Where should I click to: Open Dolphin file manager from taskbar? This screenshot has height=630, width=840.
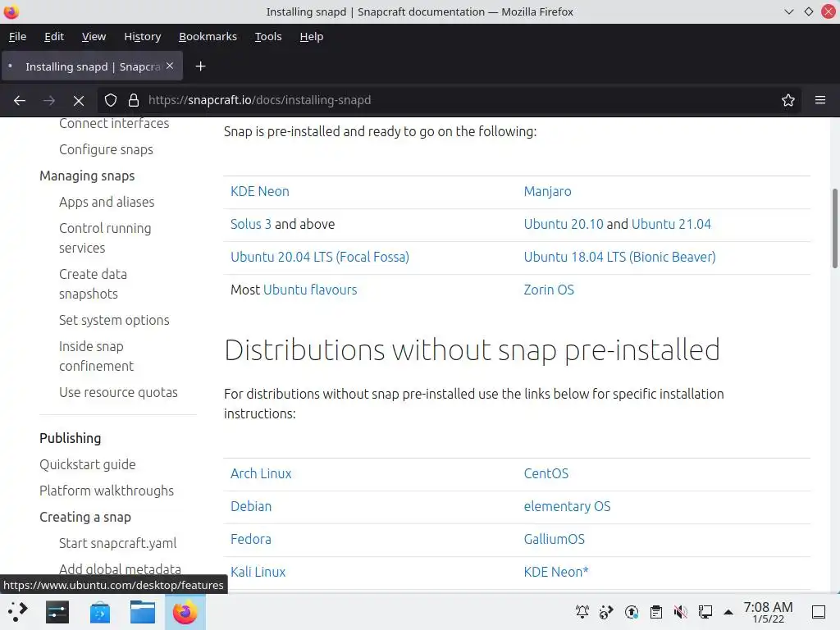point(143,612)
